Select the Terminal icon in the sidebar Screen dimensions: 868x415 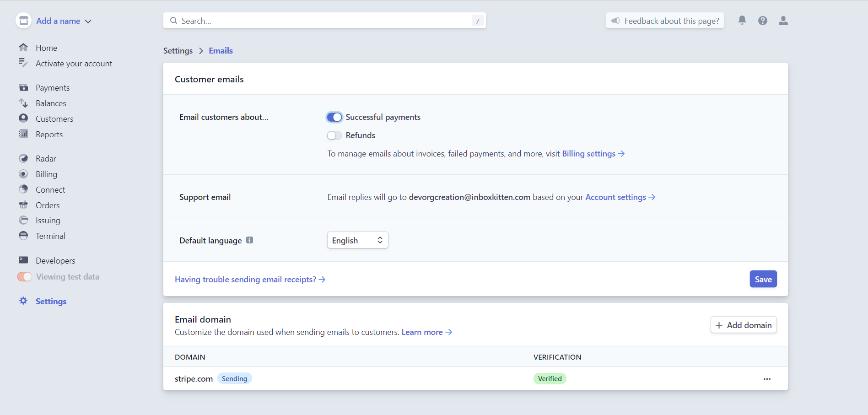(23, 236)
